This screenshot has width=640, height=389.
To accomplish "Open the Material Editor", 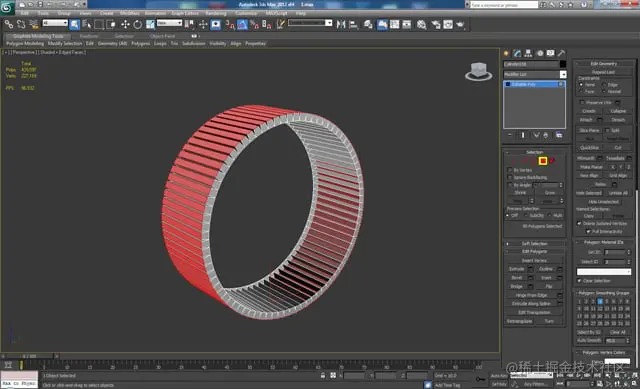I will tap(422, 24).
